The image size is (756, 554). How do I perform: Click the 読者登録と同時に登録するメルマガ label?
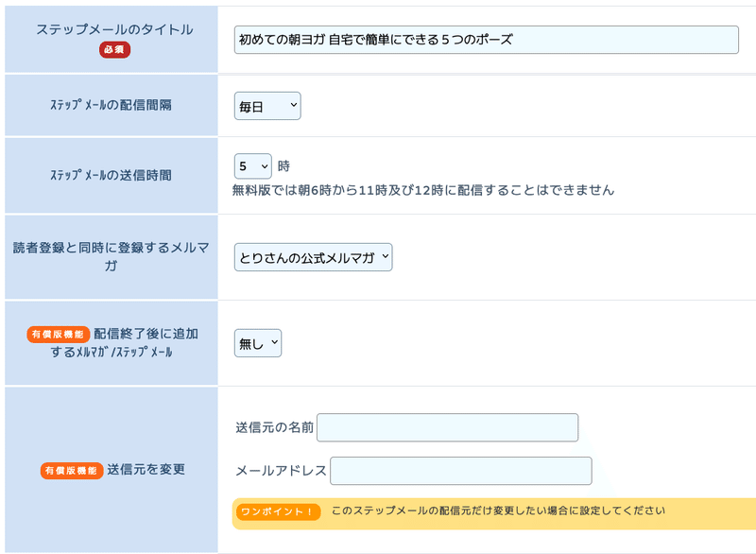click(x=112, y=256)
